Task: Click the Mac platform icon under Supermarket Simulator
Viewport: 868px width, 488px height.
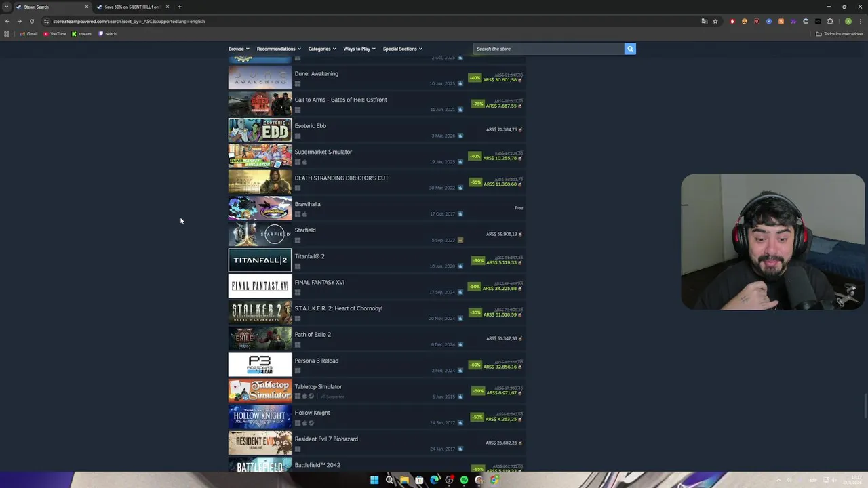Action: click(x=304, y=162)
